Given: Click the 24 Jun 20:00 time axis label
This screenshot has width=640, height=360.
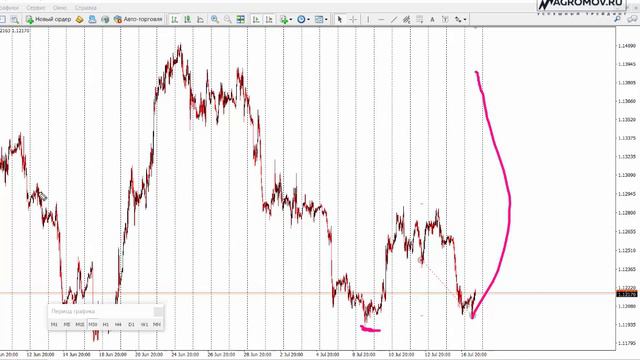Looking at the screenshot, I should 185,354.
